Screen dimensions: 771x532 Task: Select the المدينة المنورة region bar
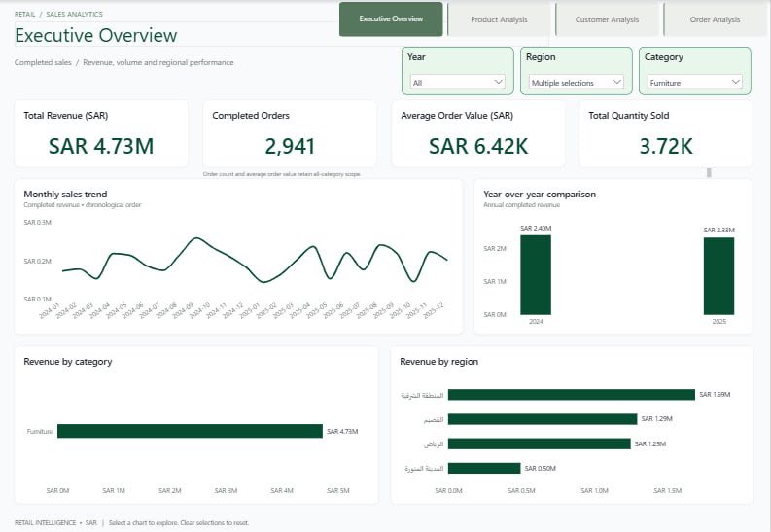[x=484, y=468]
